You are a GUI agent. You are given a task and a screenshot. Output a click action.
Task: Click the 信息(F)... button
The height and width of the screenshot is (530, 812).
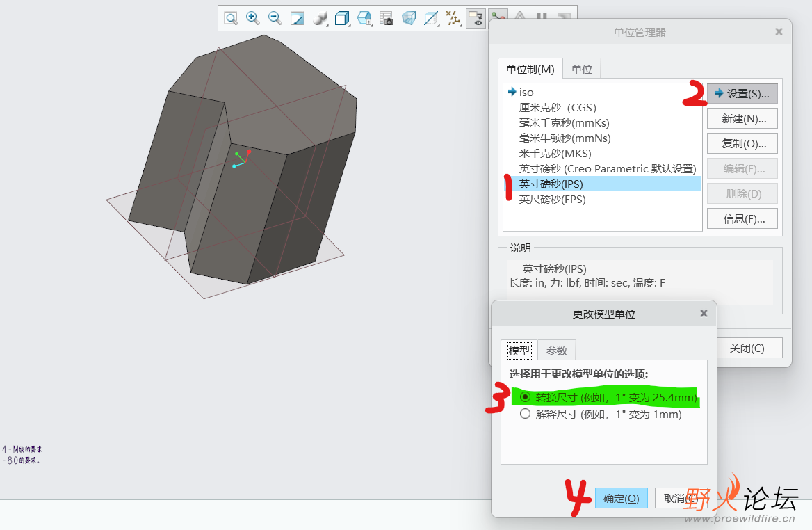pyautogui.click(x=742, y=218)
